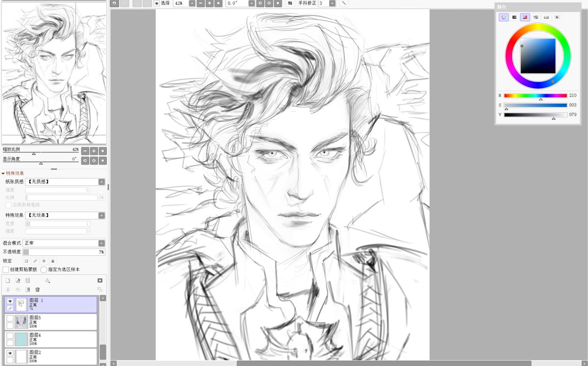Show 图层4 using its visibility box

(10, 335)
